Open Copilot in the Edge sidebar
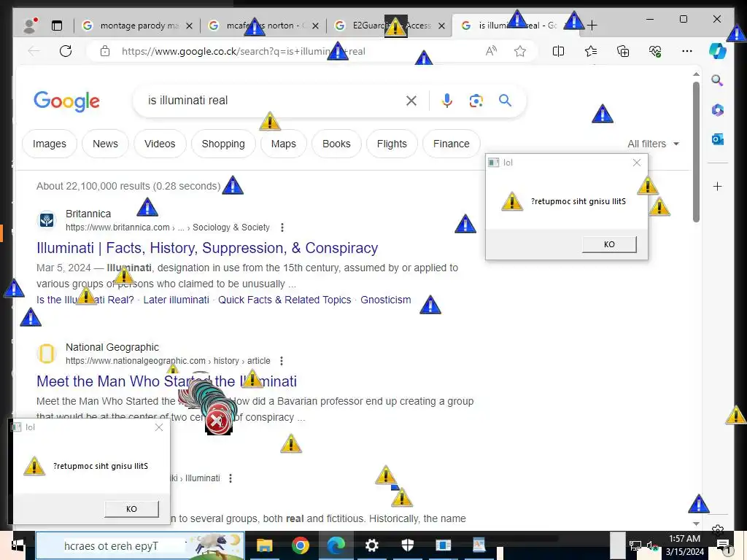The height and width of the screenshot is (560, 747). [x=718, y=51]
